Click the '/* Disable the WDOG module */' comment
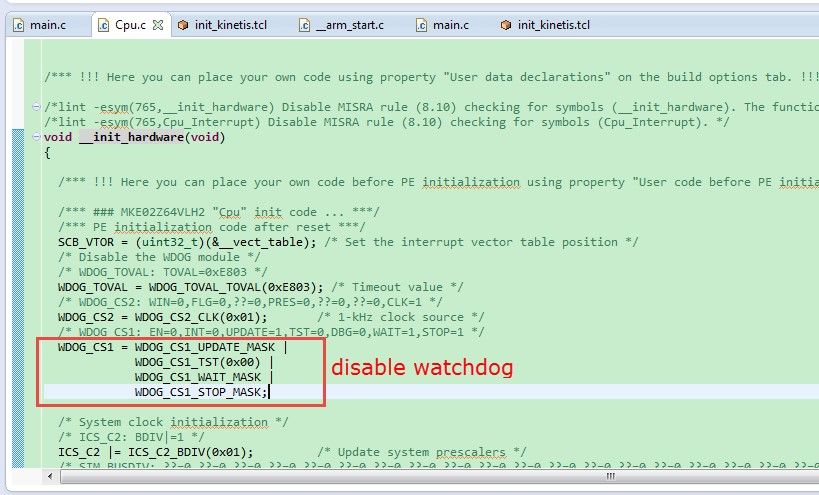819x495 pixels. tap(159, 257)
